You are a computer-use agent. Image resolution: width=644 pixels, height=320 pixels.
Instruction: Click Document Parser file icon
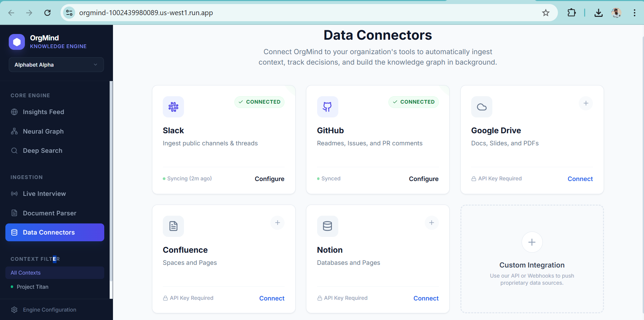tap(14, 213)
